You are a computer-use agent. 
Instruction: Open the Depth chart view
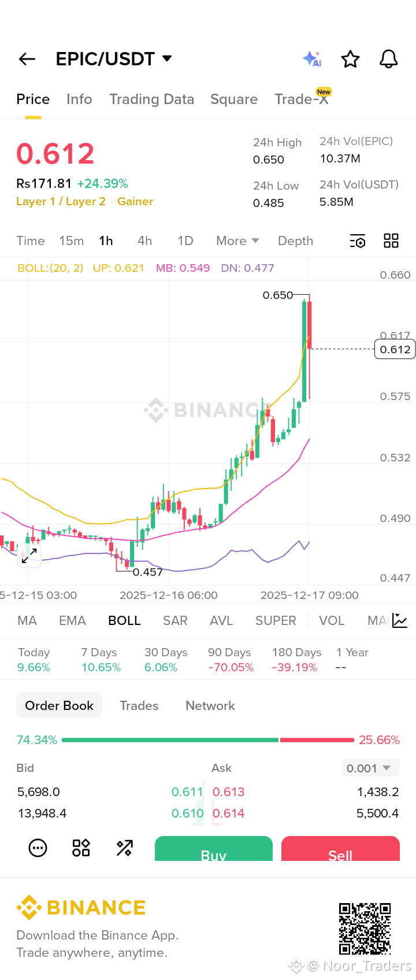pos(296,241)
